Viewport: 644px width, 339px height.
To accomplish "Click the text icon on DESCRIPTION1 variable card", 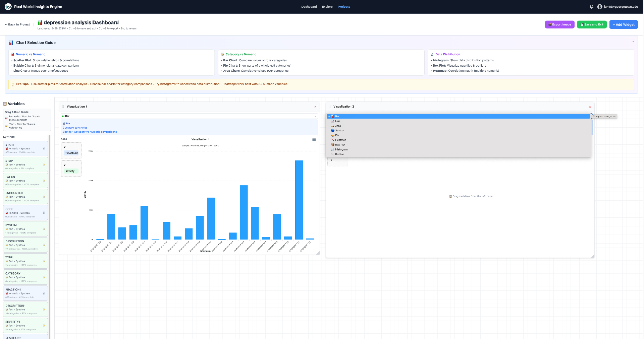I will click(44, 310).
